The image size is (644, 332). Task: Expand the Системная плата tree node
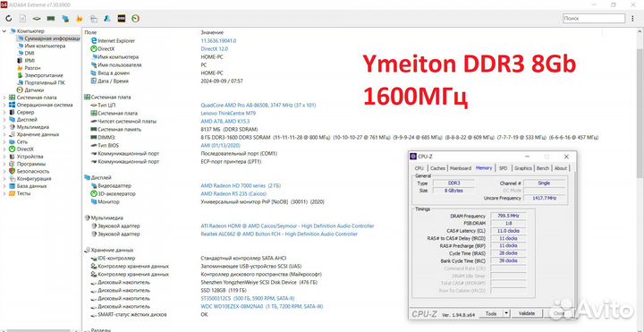tap(4, 98)
